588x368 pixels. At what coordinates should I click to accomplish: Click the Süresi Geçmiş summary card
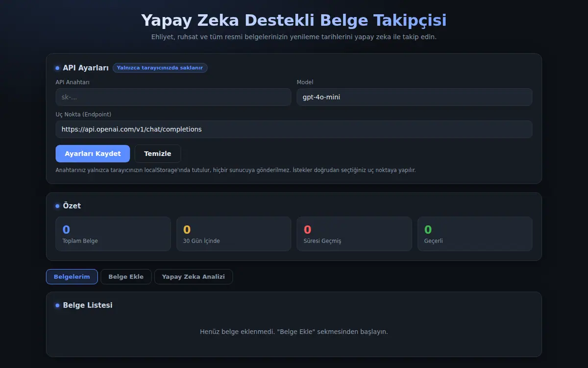[x=354, y=234]
